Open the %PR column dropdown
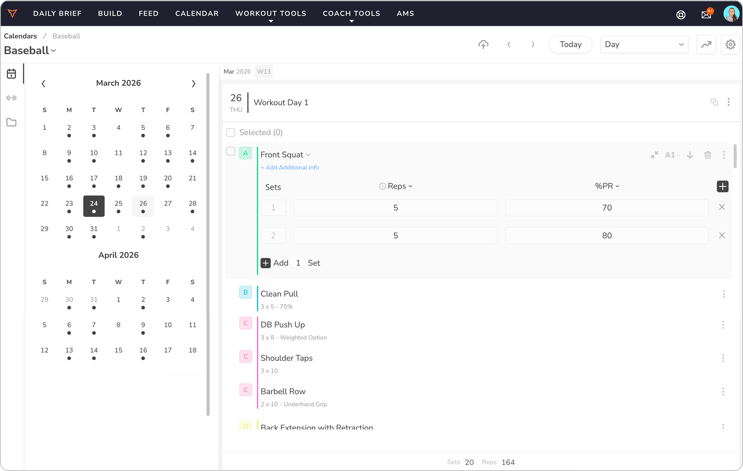 607,186
